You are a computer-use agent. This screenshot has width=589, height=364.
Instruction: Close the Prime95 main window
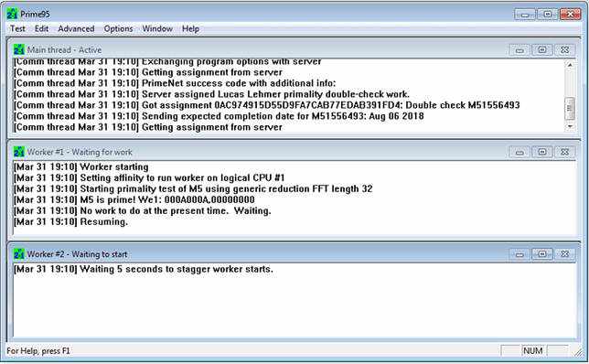tap(570, 15)
